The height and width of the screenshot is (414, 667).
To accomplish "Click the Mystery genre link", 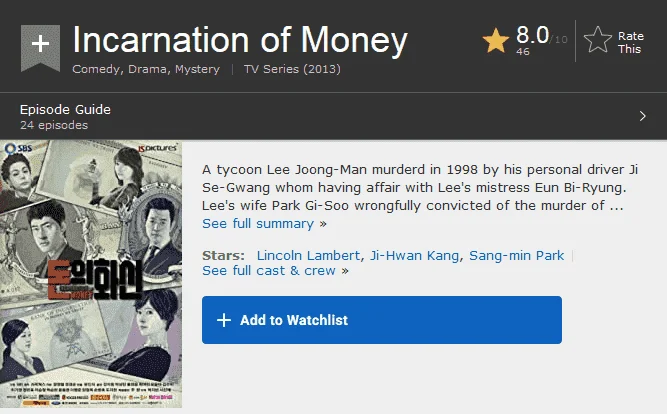I will [x=197, y=69].
